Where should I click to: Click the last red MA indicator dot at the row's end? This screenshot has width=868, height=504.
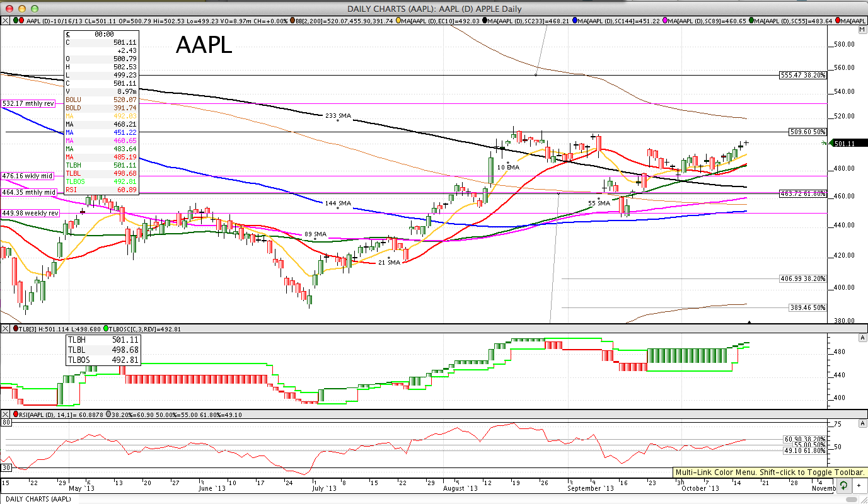[x=838, y=21]
